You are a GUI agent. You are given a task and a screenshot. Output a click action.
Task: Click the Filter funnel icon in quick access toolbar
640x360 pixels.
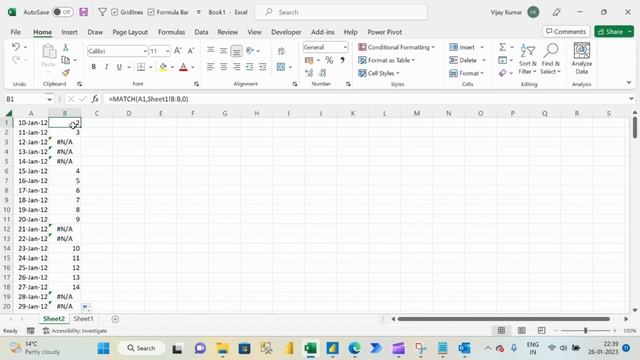102,12
